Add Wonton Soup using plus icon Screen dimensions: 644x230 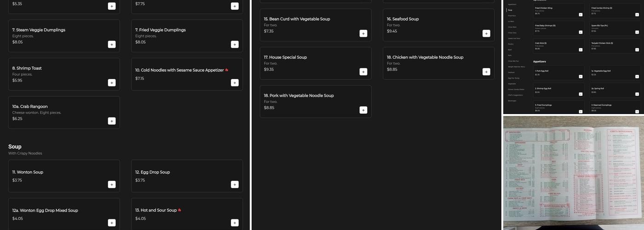click(x=112, y=184)
